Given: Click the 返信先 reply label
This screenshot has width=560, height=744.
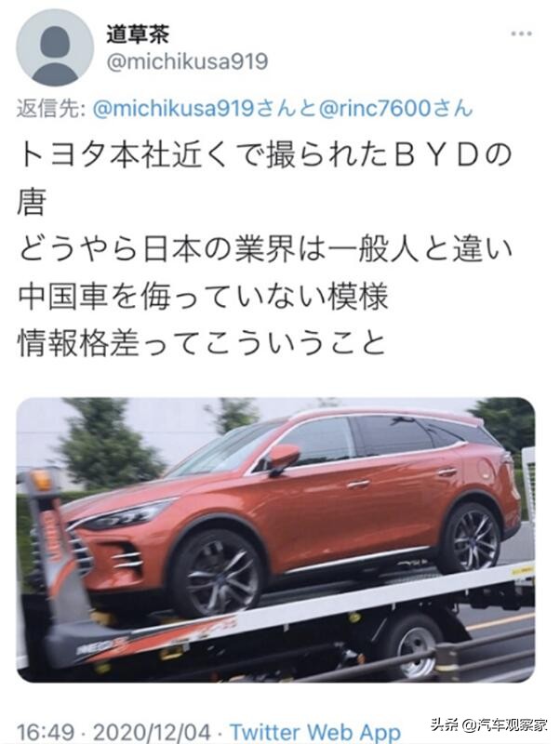Looking at the screenshot, I should click(x=51, y=109).
